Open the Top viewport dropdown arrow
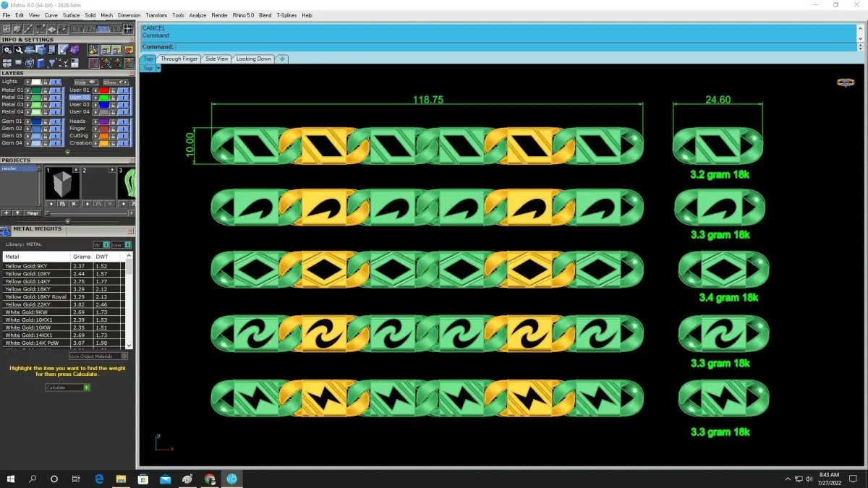The height and width of the screenshot is (488, 868). 158,68
